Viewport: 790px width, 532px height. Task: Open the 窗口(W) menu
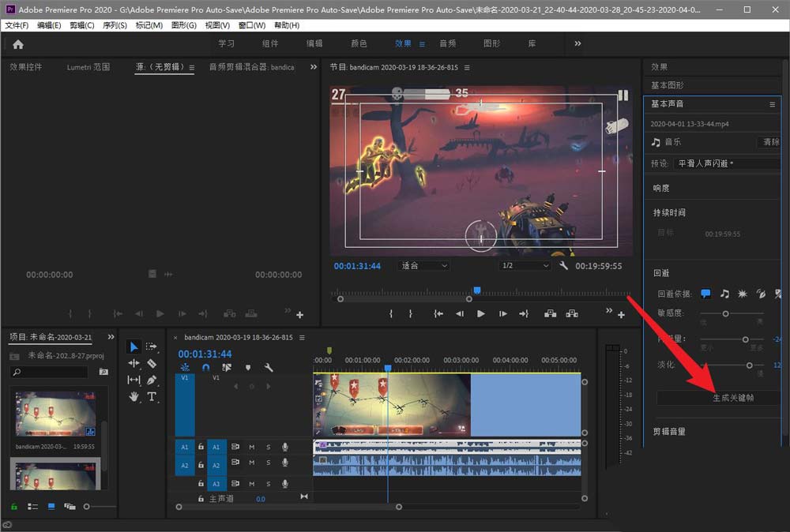(x=252, y=25)
